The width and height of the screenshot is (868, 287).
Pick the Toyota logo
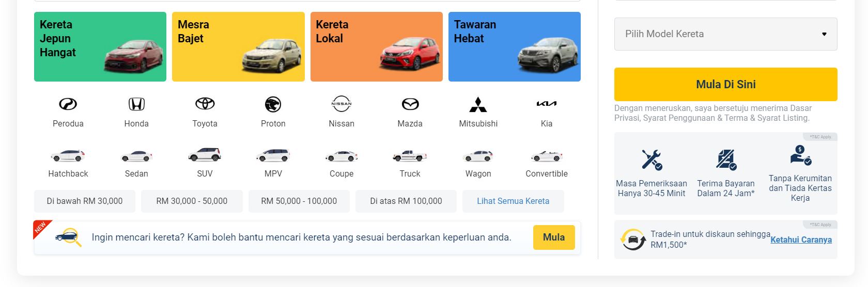(205, 104)
